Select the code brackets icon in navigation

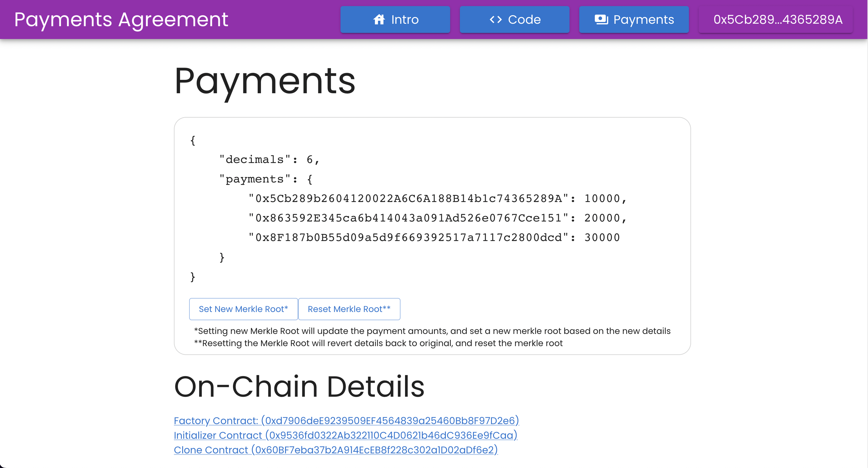(x=495, y=19)
